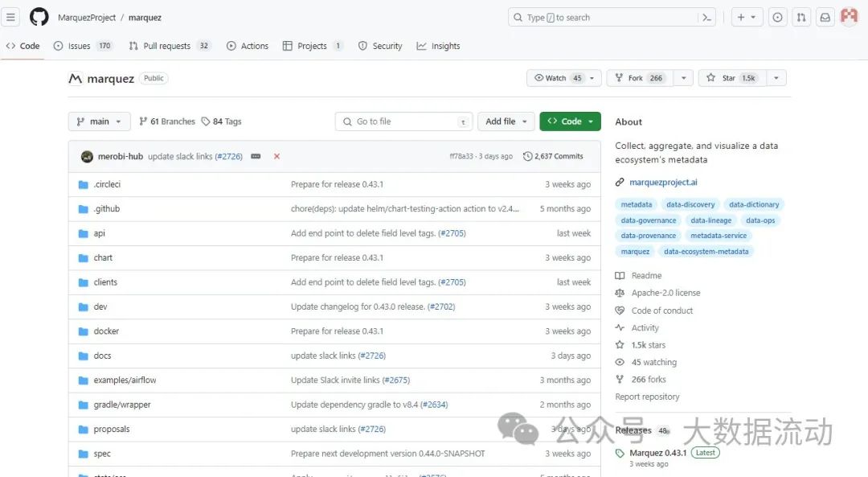Open the hamburger navigation menu
This screenshot has width=868, height=477.
[10, 17]
